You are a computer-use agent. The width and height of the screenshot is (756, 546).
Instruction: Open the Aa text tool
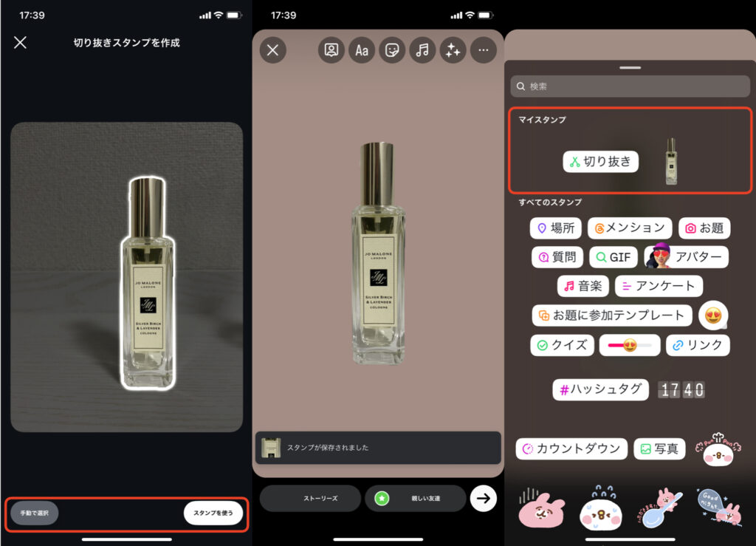pyautogui.click(x=362, y=50)
